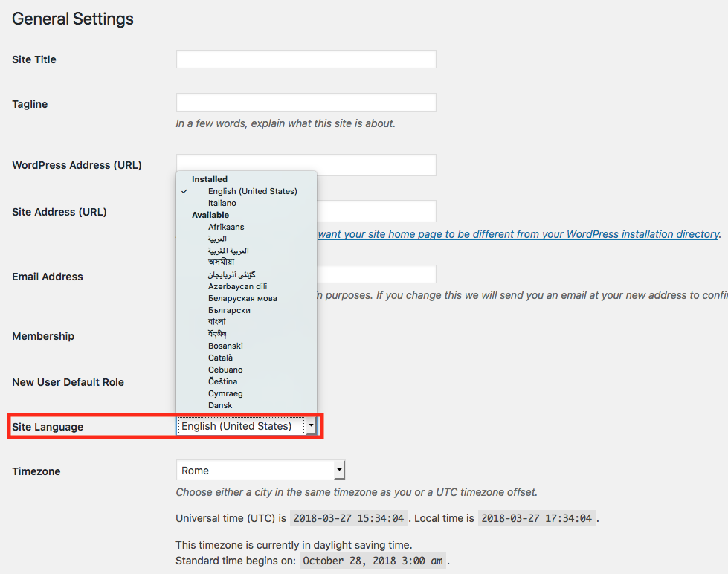Click the New User Default Role label
The height and width of the screenshot is (574, 728).
(x=68, y=382)
